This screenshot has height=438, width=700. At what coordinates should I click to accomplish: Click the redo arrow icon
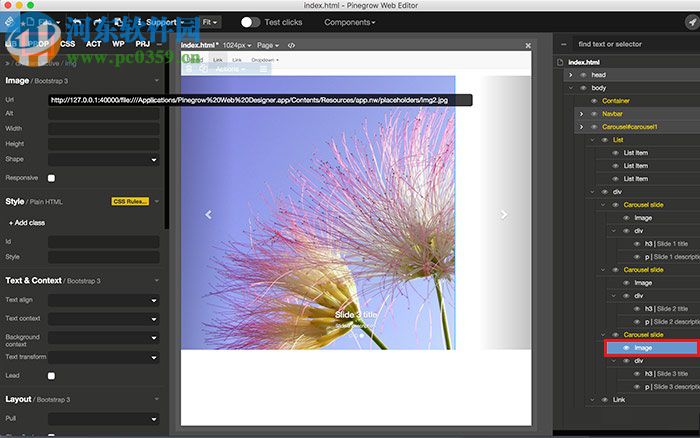97,22
